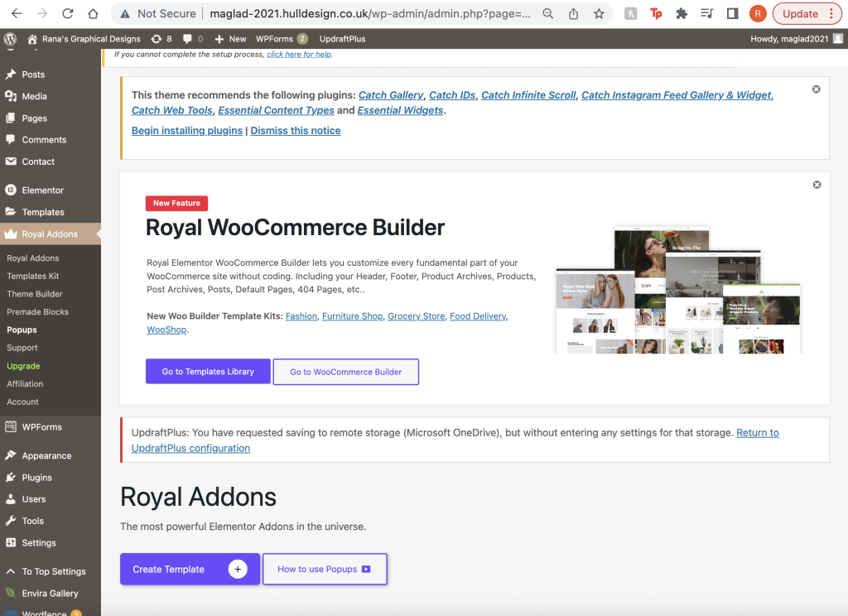Open Templates Kit submenu item
Viewport: 848px width, 616px height.
pos(33,276)
